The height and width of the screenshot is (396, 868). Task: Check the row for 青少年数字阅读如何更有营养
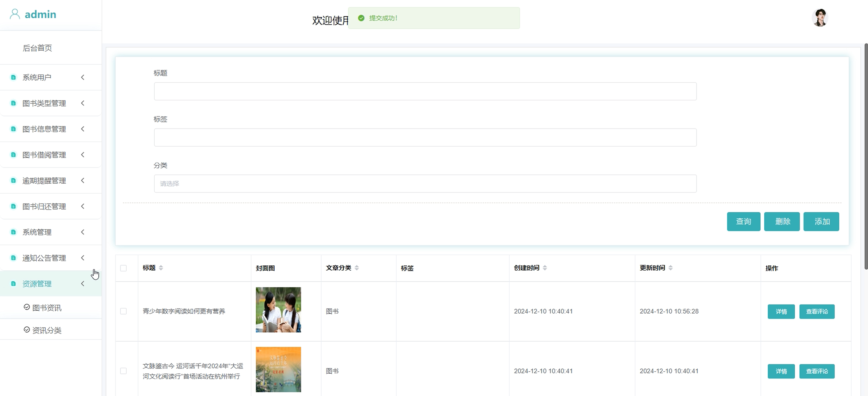pos(123,311)
